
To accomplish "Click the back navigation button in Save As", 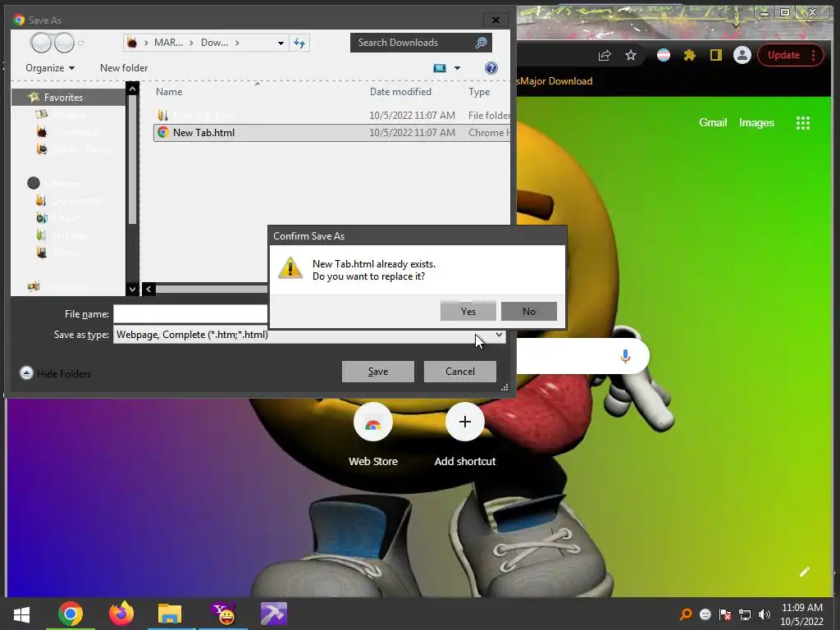I will 41,43.
